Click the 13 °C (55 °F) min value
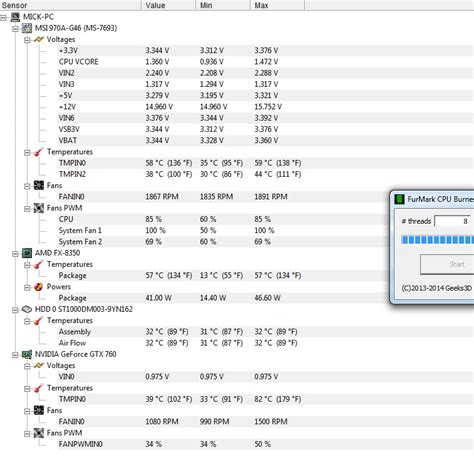474x458 pixels. (x=221, y=275)
